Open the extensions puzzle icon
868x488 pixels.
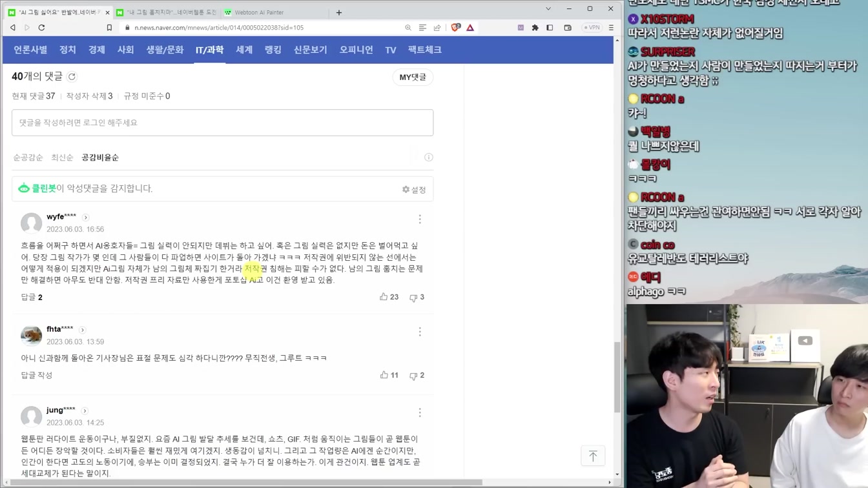(535, 28)
